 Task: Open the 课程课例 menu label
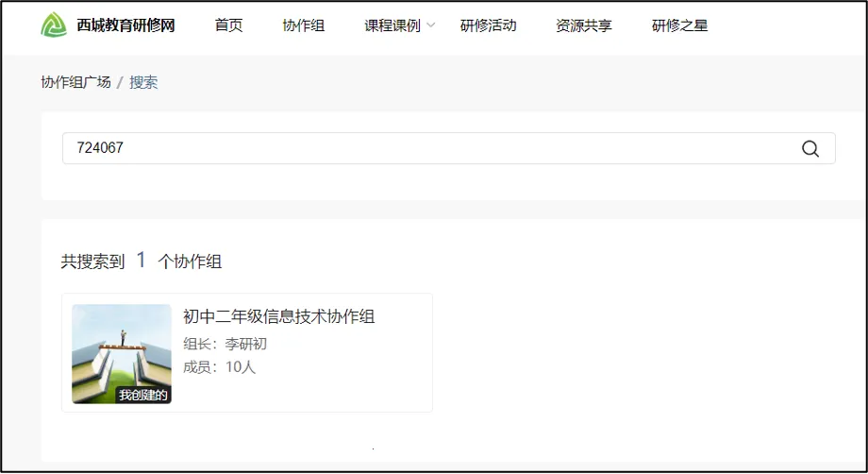(x=392, y=25)
